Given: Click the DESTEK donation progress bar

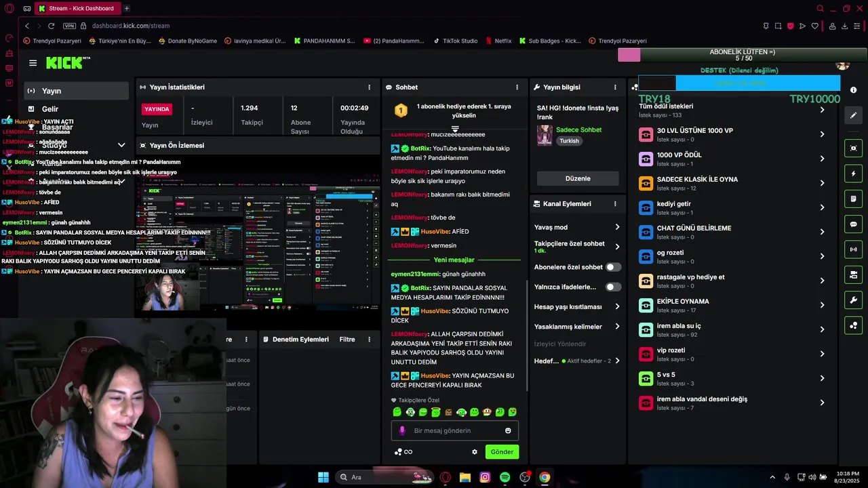Looking at the screenshot, I should click(739, 83).
